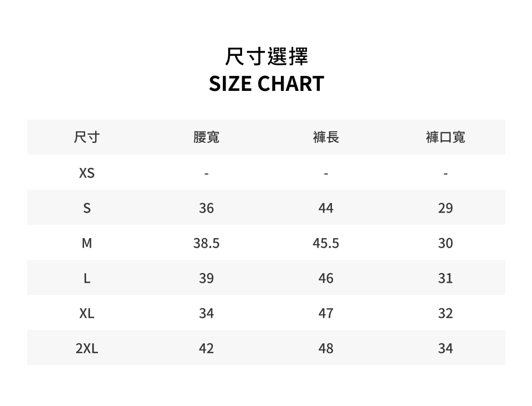Click the 褲口寬 column header
Viewport: 532px width, 406px height.
click(445, 138)
